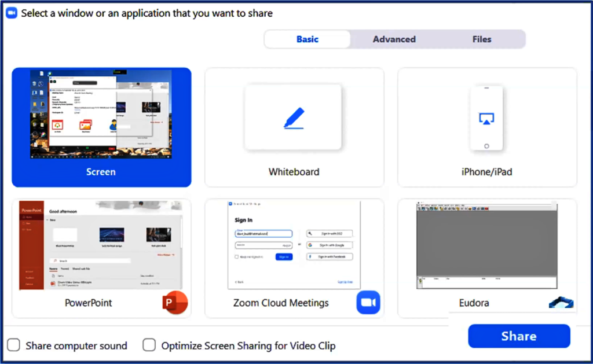The image size is (593, 364).
Task: Select the Zoom Cloud Meetings window thumbnail
Action: tap(294, 245)
